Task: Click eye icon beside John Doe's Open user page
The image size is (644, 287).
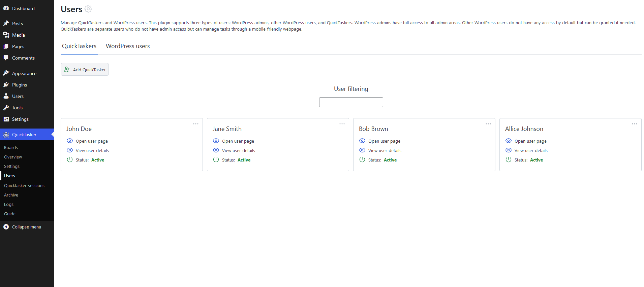Action: (x=70, y=141)
